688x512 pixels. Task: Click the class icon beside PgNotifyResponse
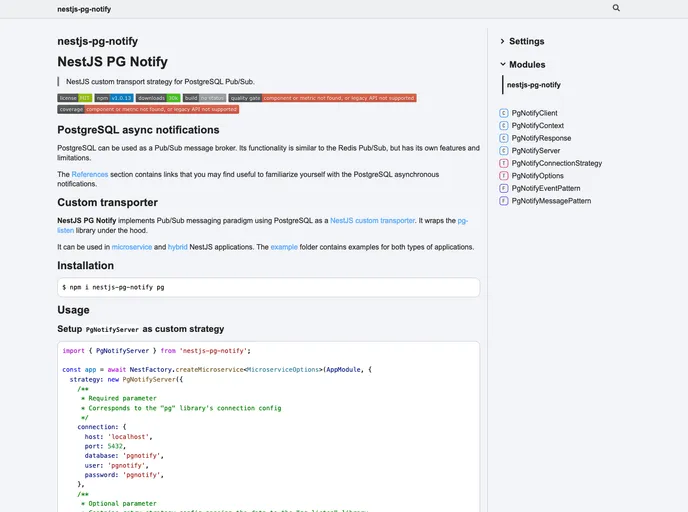(x=504, y=138)
